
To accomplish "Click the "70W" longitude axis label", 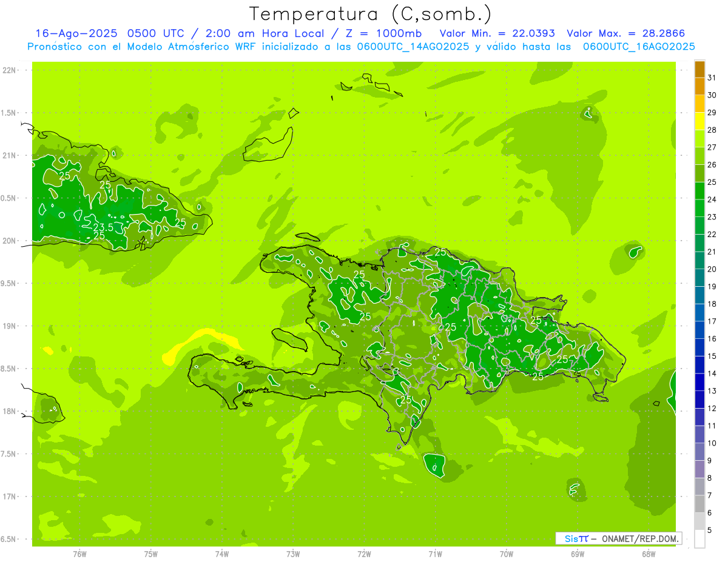I will pos(507,554).
